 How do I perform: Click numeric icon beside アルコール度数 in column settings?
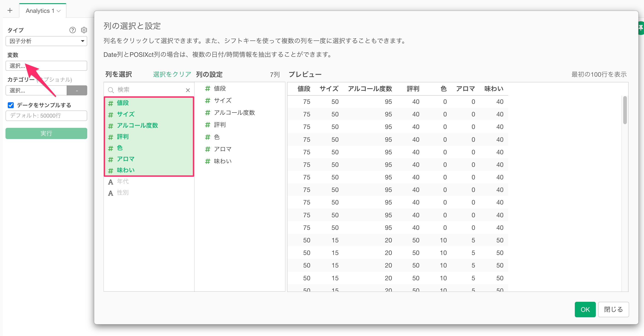click(x=208, y=113)
